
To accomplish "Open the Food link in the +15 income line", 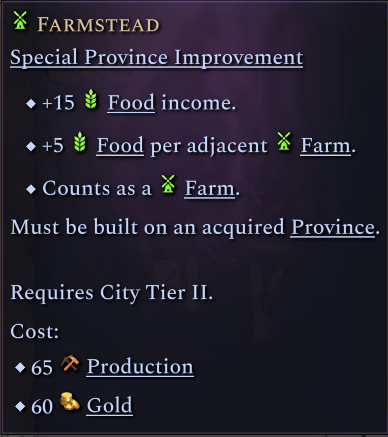I will click(x=131, y=102).
